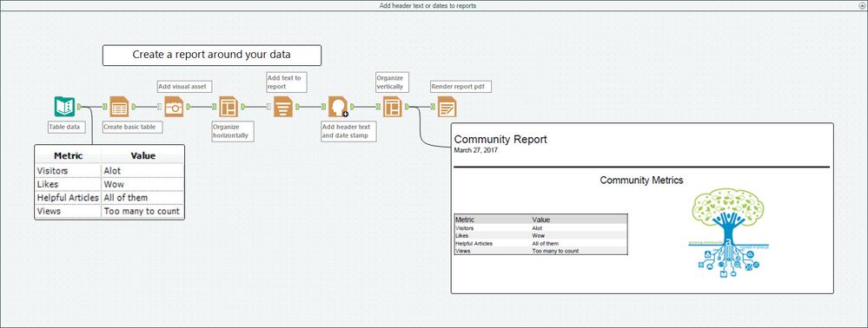Select the 'Alot' cell in data table

tap(142, 171)
